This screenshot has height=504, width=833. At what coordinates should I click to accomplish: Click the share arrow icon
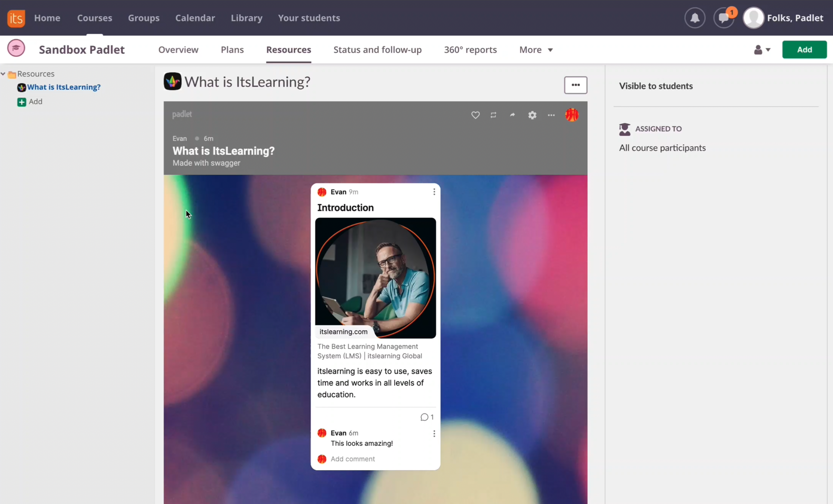point(512,115)
